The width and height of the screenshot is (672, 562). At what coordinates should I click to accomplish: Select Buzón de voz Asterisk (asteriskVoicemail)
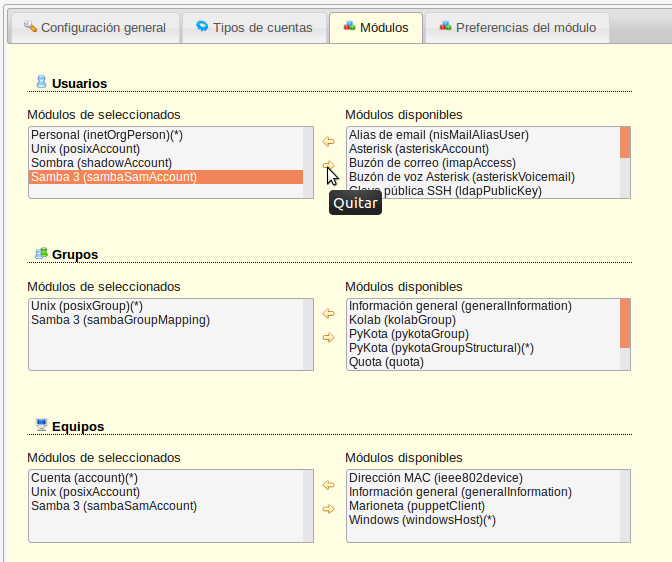click(483, 177)
